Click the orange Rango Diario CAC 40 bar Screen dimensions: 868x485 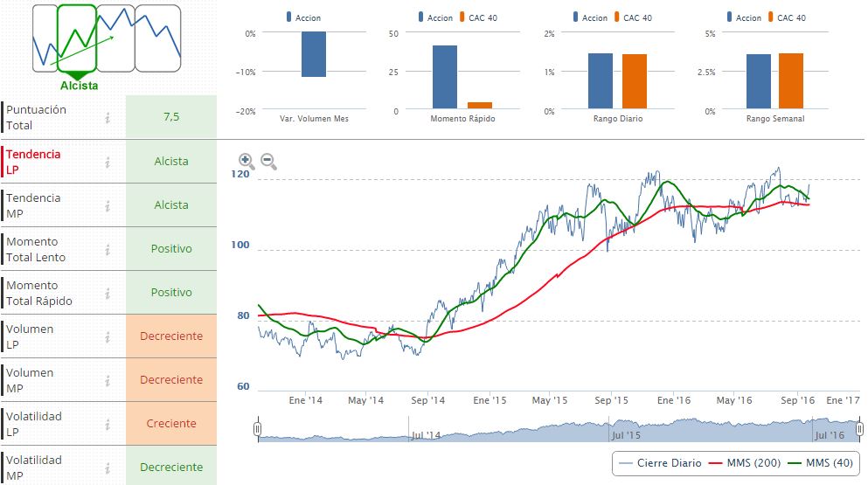coord(635,81)
